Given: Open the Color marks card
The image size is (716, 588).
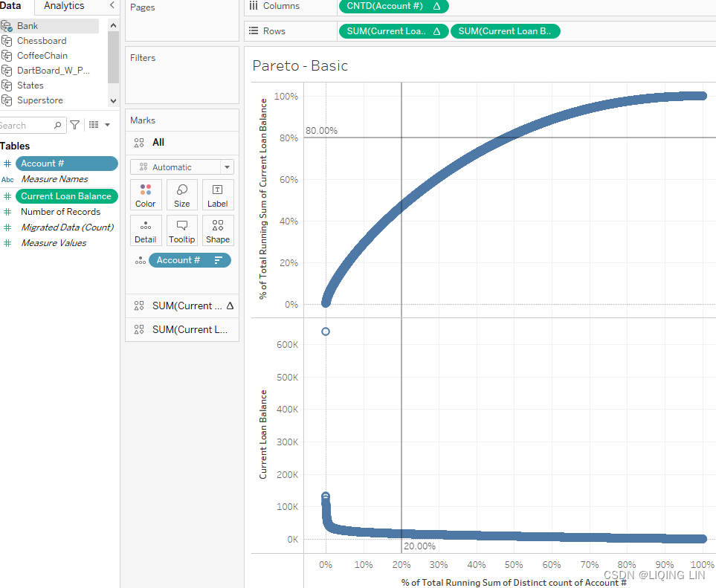Looking at the screenshot, I should (146, 195).
